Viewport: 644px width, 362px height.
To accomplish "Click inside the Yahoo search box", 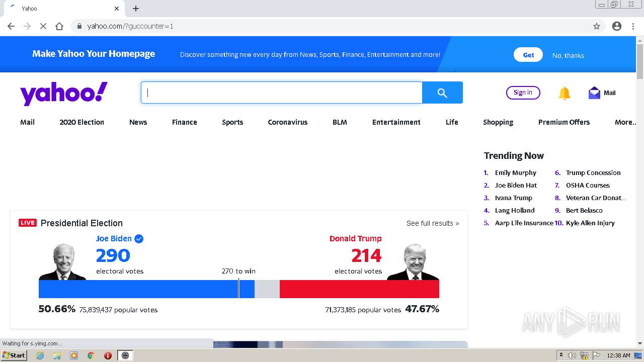I will 281,93.
